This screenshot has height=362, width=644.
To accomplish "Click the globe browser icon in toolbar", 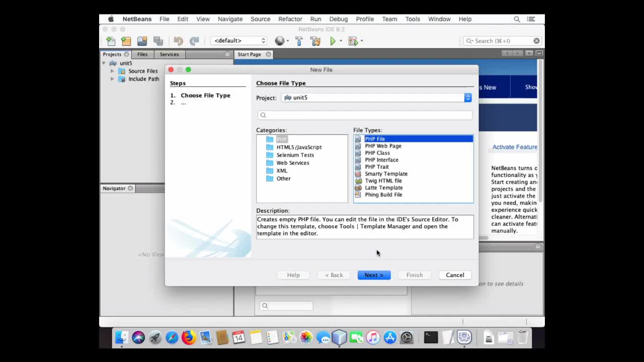I will pyautogui.click(x=280, y=41).
